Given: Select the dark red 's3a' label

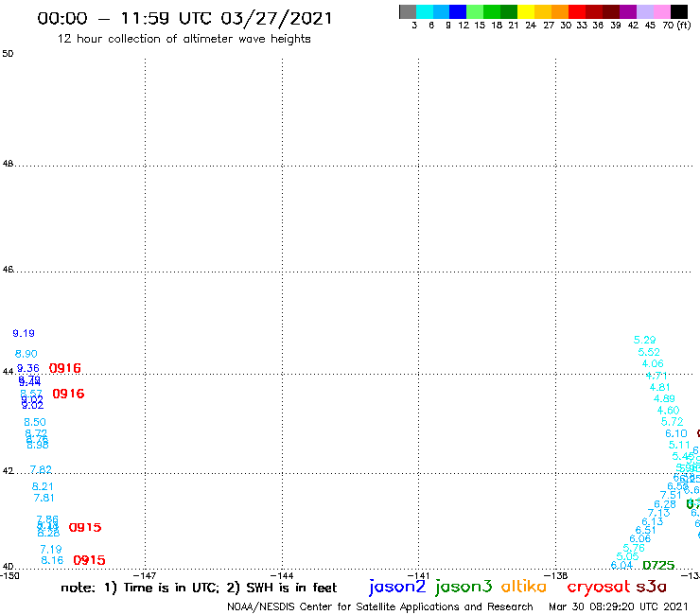Looking at the screenshot, I should click(651, 587).
